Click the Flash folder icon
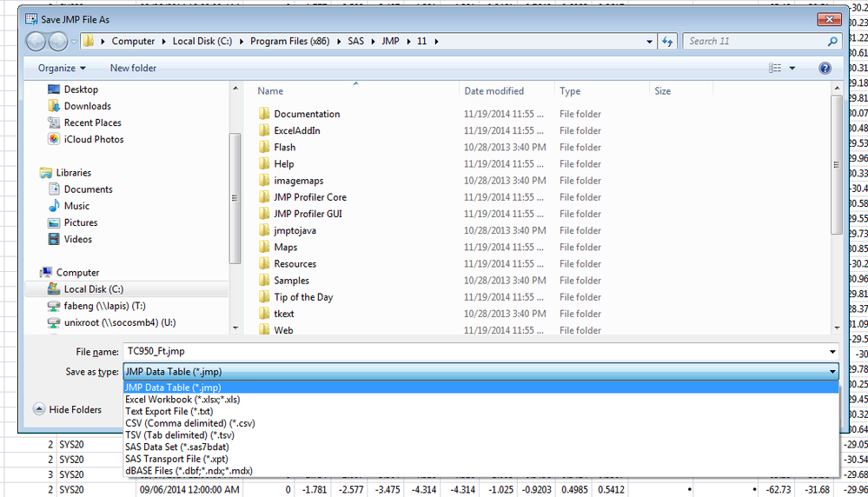 click(264, 147)
